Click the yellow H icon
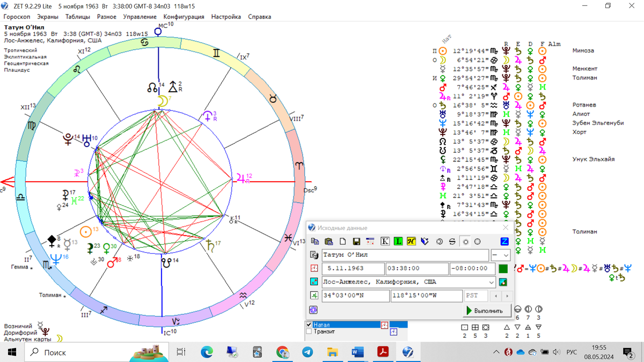 point(412,242)
